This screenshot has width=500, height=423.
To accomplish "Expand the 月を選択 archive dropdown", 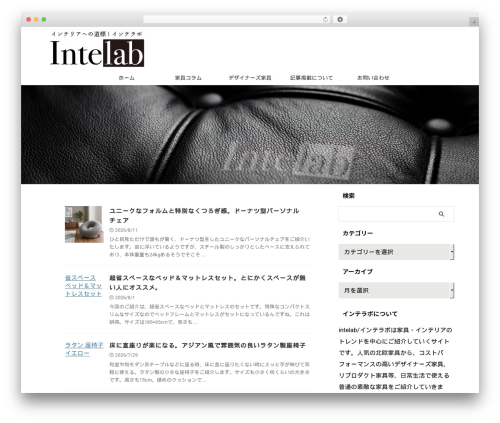I will pyautogui.click(x=396, y=290).
